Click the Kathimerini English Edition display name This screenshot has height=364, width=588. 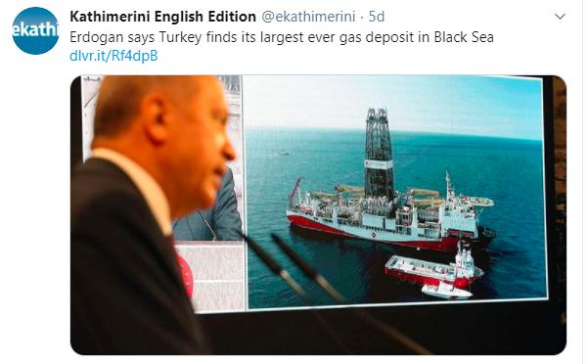coord(162,17)
